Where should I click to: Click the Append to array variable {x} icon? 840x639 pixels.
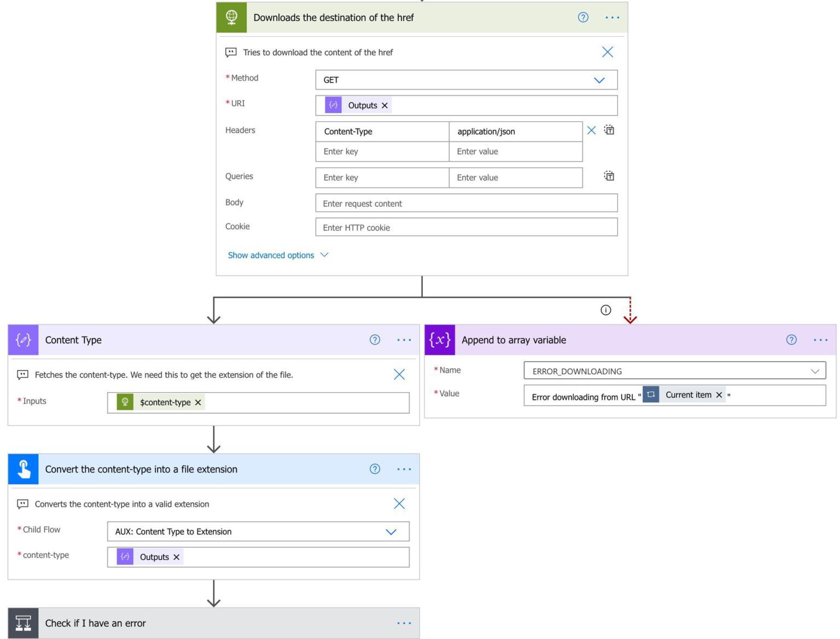440,340
